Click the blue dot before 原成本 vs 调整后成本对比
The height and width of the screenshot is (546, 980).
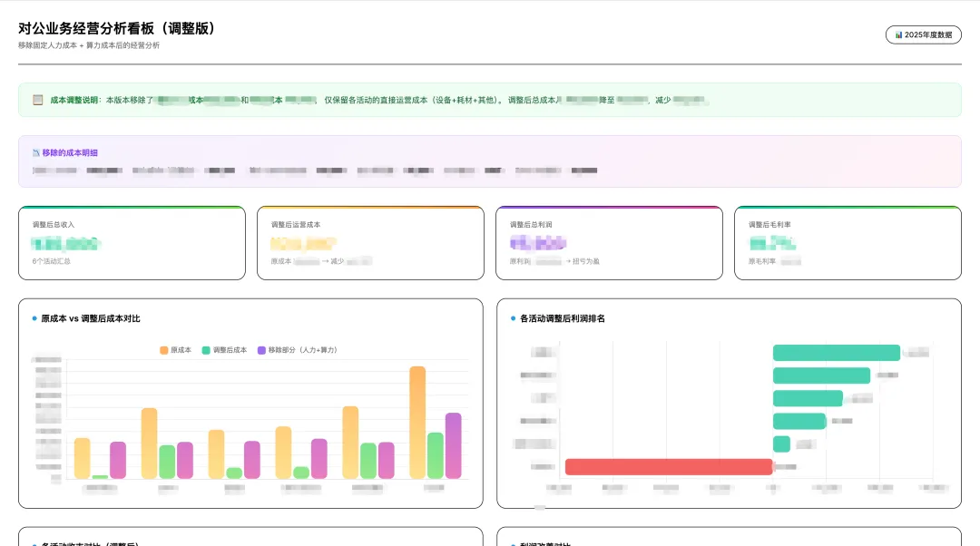click(34, 318)
